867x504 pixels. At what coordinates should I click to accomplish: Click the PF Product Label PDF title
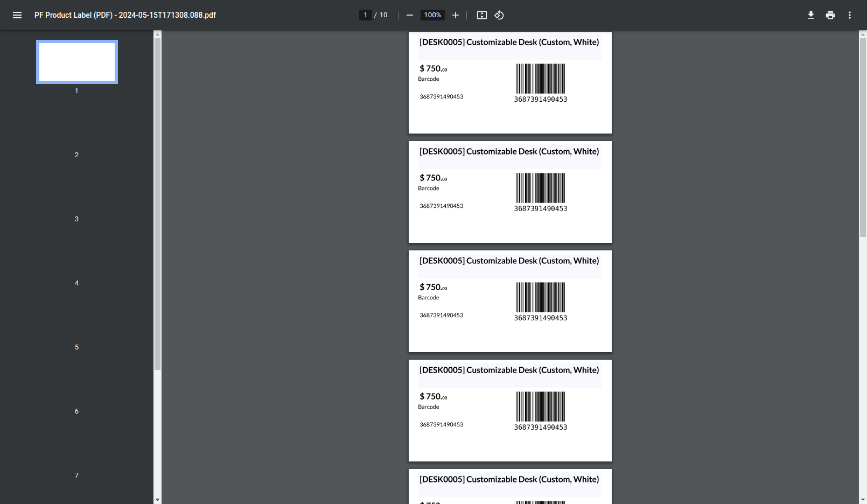[125, 15]
